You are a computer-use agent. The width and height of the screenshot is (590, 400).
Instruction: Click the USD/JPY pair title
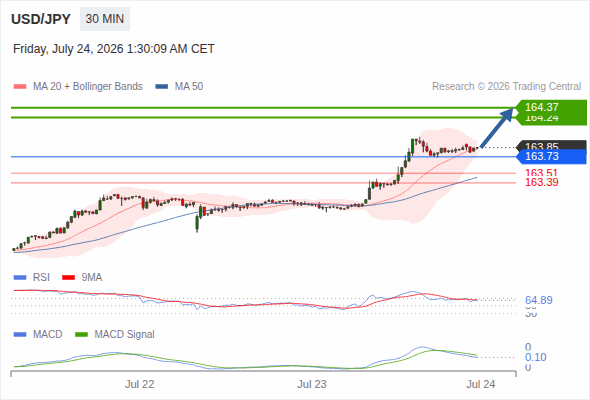coord(41,19)
